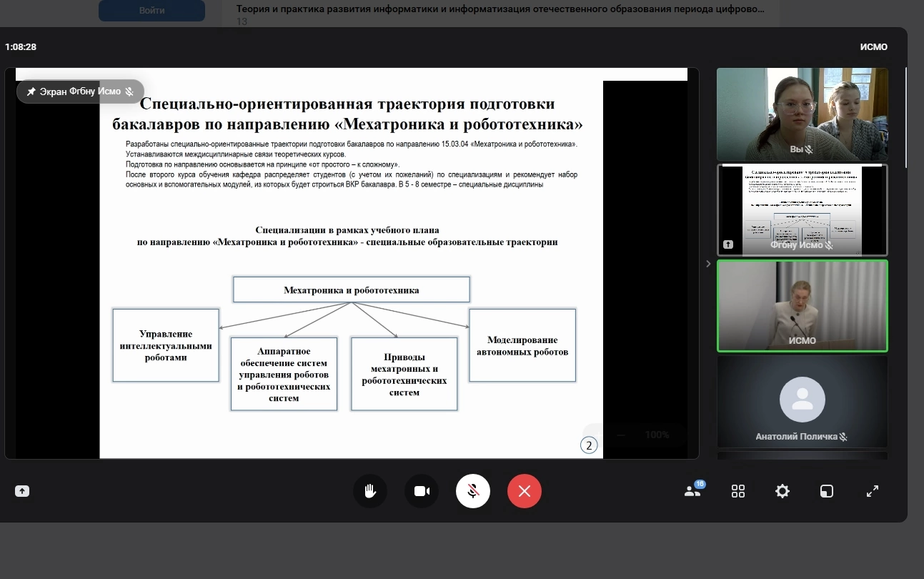The height and width of the screenshot is (579, 924).
Task: Raise hand in the meeting
Action: coord(370,491)
